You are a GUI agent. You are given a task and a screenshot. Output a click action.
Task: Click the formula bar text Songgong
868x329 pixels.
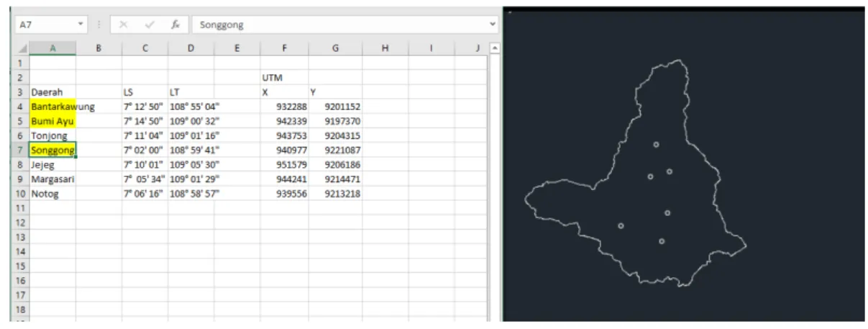pos(221,24)
